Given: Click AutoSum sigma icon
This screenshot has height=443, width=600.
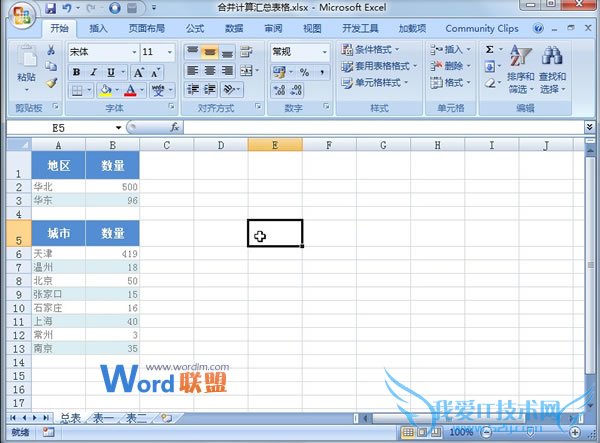Looking at the screenshot, I should 489,49.
